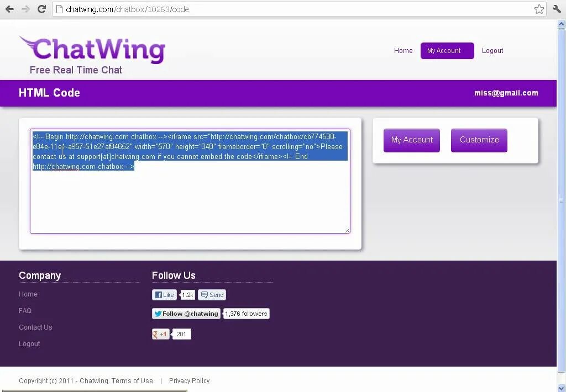This screenshot has height=392, width=566.
Task: Click the browser forward arrow
Action: 25,9
